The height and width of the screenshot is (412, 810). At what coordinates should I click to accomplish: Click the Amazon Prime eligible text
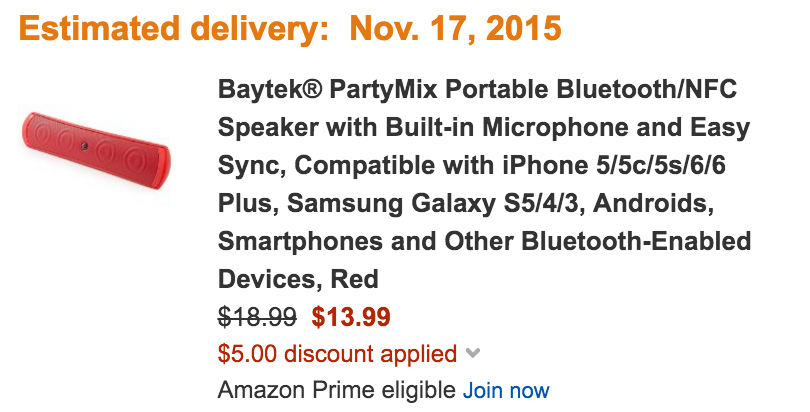(x=336, y=389)
